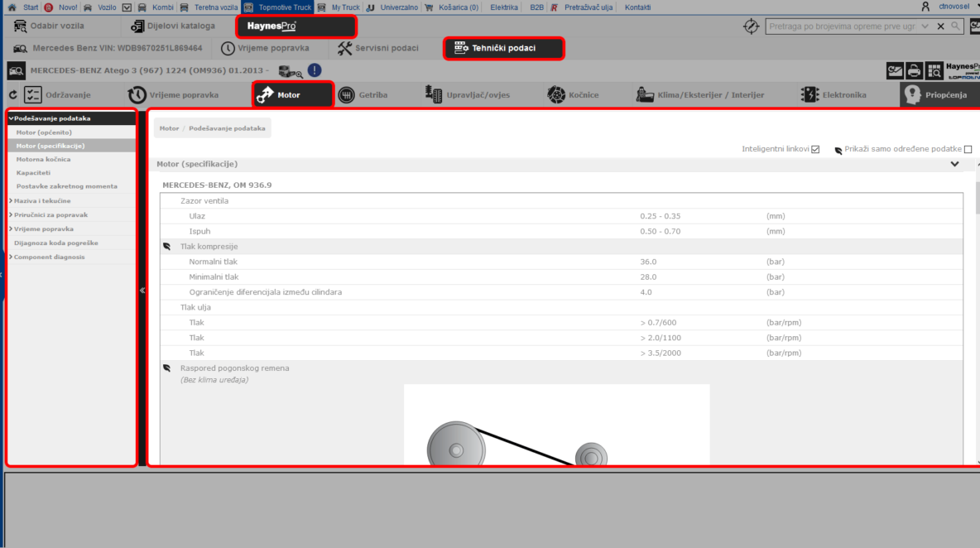
Task: Click the refresh arrow icon
Action: 13,95
